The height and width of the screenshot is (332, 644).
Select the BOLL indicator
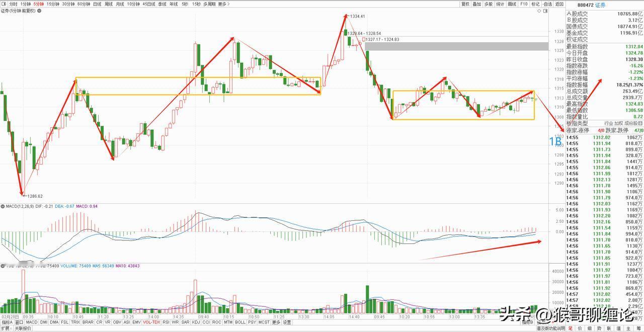point(240,322)
